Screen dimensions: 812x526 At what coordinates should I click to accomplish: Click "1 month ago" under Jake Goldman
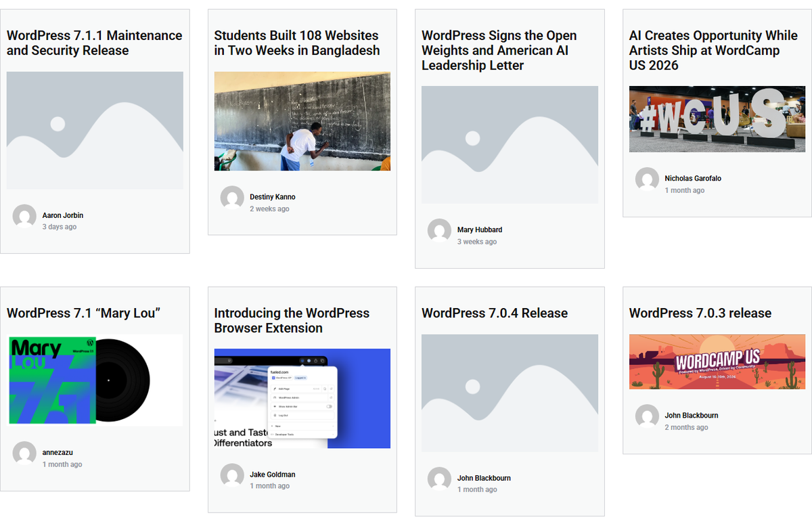tap(270, 486)
